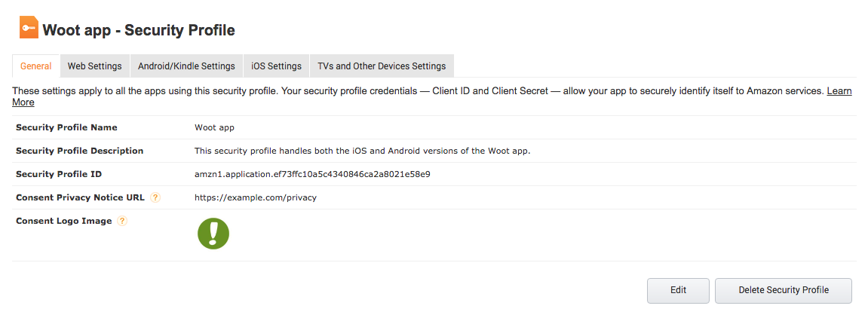Click the Delete Security Profile button
This screenshot has height=321, width=868.
(x=783, y=290)
